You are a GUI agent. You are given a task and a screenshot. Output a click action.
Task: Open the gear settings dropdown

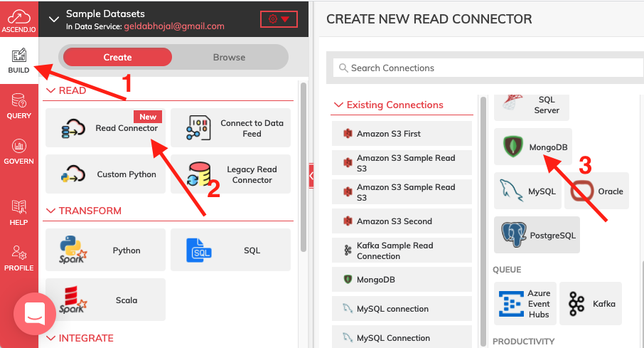point(279,19)
